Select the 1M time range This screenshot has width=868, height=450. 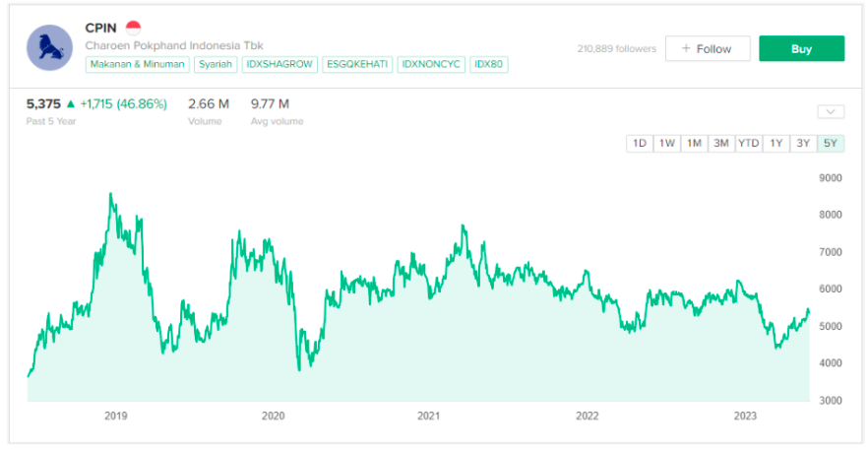click(x=694, y=144)
